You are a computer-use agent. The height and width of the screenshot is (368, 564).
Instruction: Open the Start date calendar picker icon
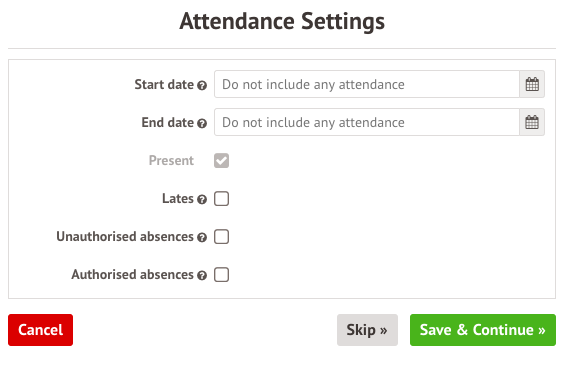point(532,84)
